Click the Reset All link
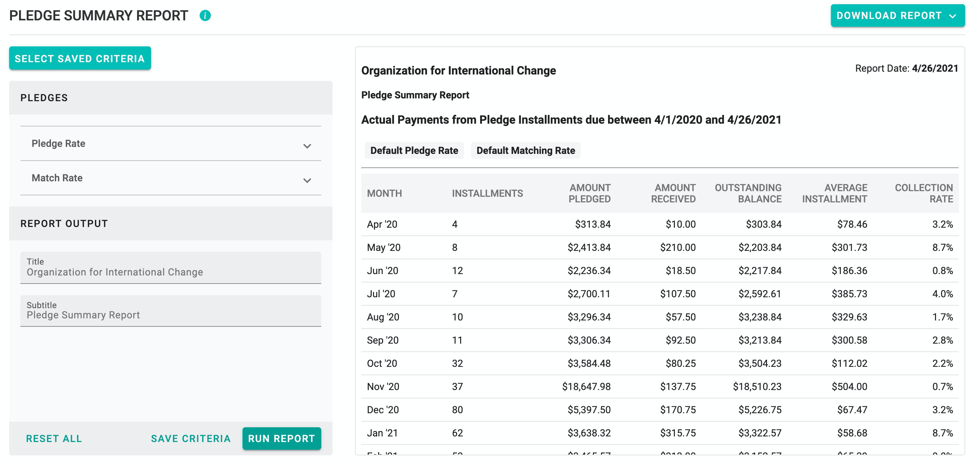 coord(54,438)
